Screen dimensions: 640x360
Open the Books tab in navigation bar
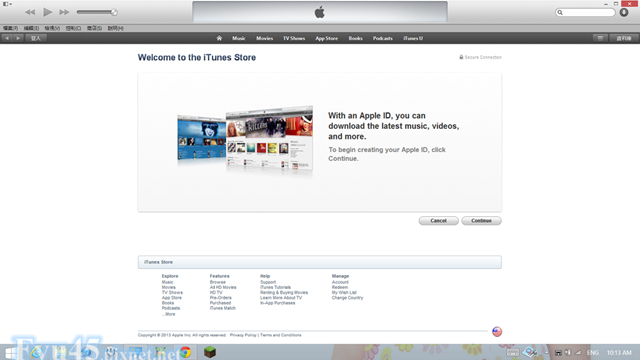[x=356, y=38]
